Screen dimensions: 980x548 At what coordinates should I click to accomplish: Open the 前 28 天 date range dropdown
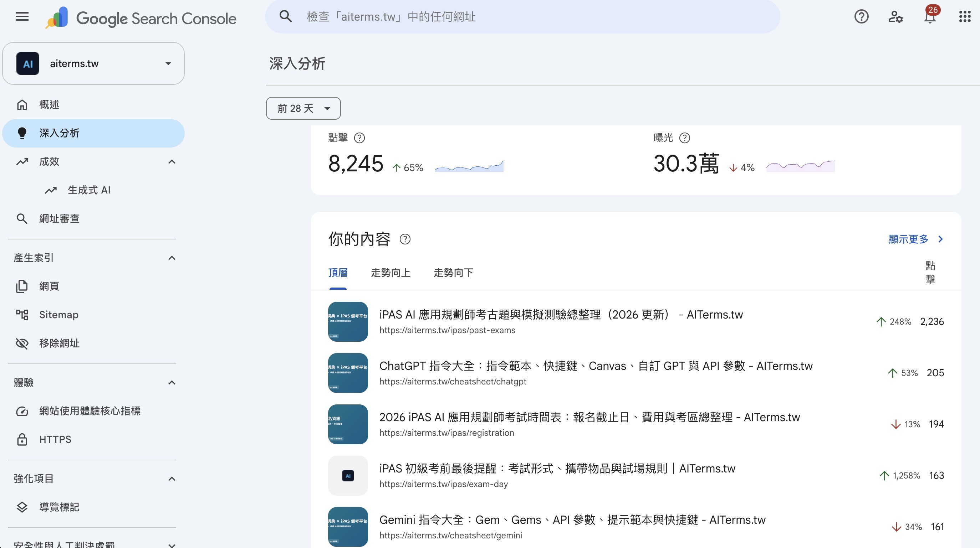303,108
